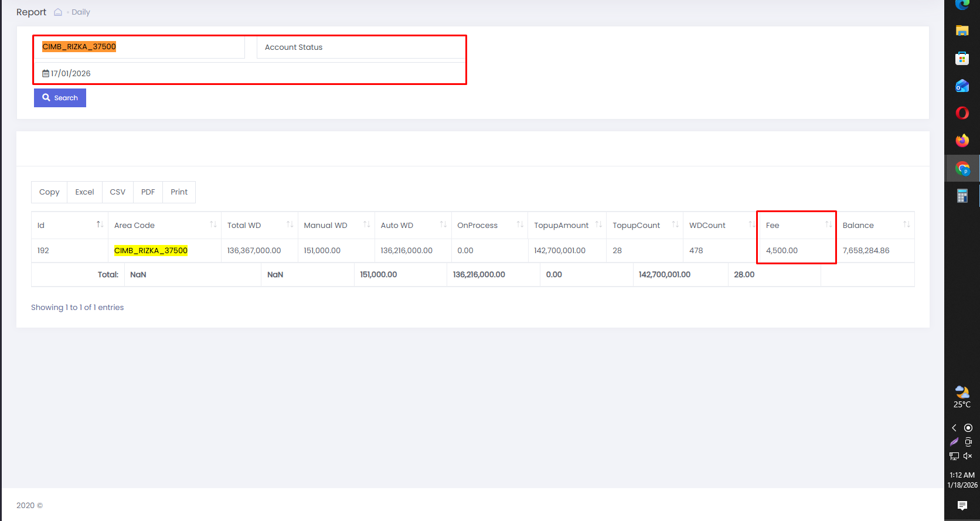Open the Account Status dropdown

click(x=361, y=47)
